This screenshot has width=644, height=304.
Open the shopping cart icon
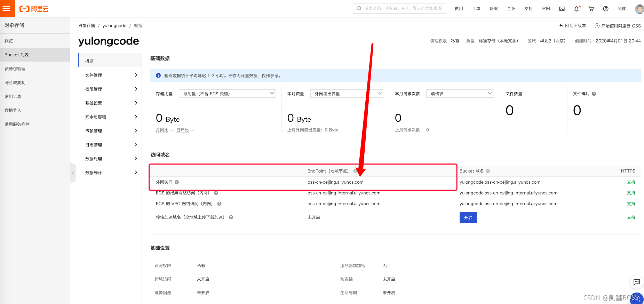tap(591, 9)
